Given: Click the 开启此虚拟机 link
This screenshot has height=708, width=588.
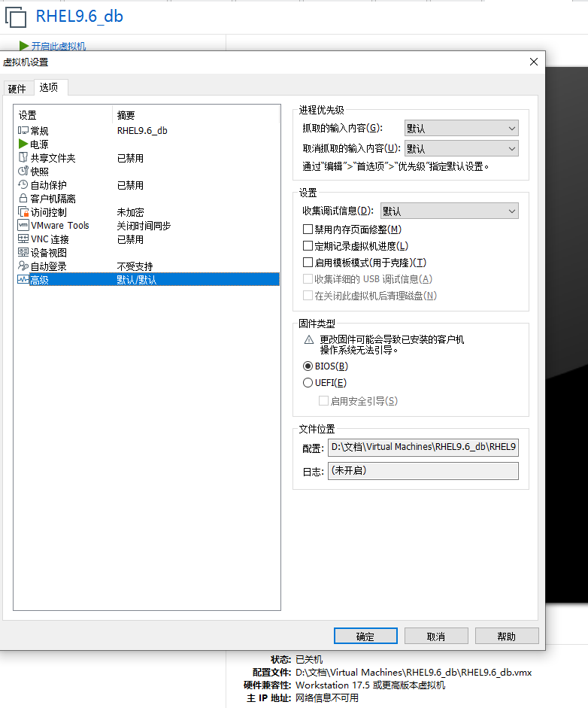Looking at the screenshot, I should click(58, 46).
